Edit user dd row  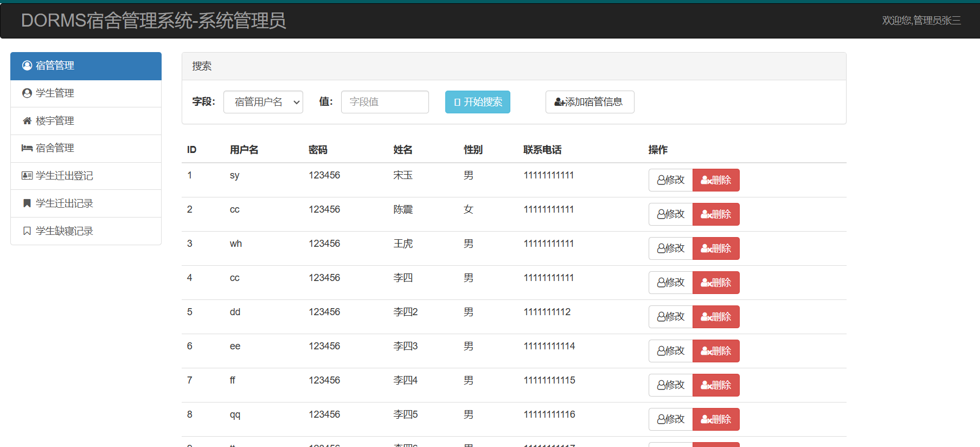tap(671, 317)
